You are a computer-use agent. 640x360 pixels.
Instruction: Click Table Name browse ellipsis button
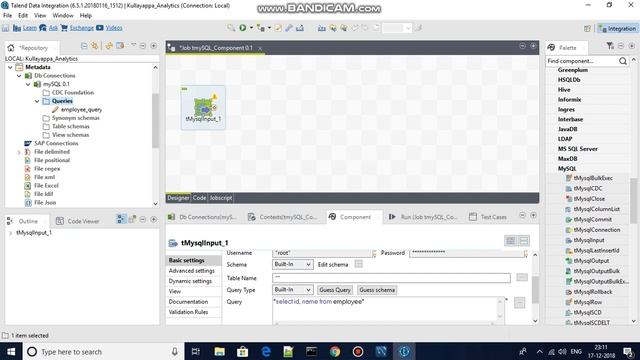[522, 278]
